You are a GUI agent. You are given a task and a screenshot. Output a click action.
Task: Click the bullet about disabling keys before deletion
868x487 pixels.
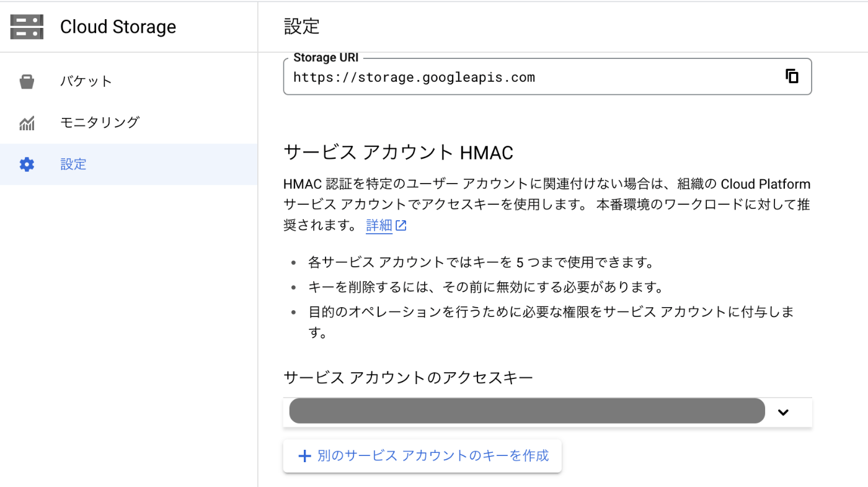(486, 287)
